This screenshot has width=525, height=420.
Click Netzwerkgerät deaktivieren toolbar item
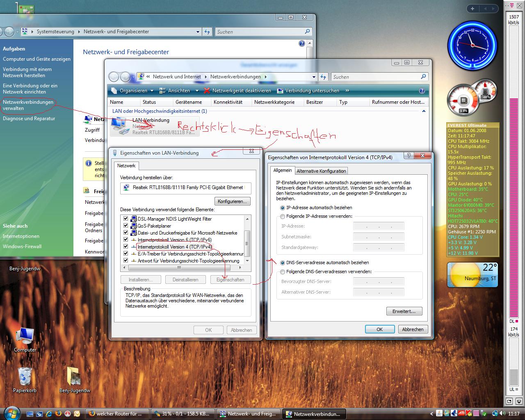click(x=237, y=91)
